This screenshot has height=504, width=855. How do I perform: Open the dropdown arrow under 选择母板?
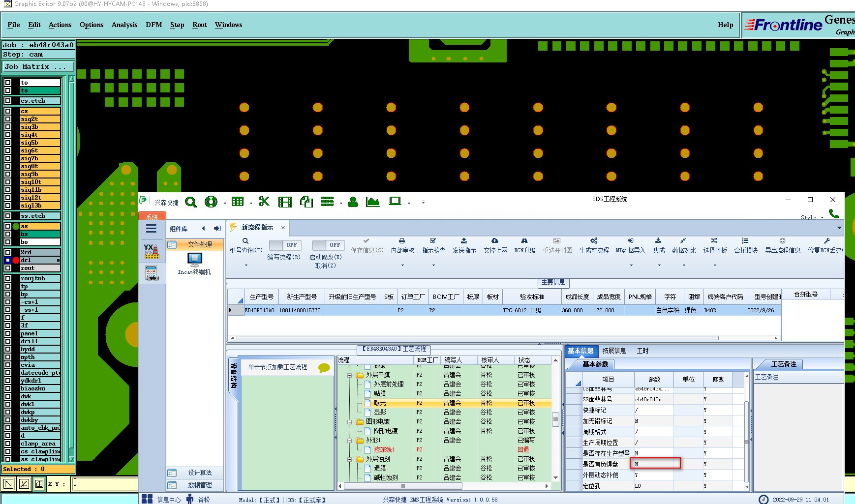pos(715,266)
